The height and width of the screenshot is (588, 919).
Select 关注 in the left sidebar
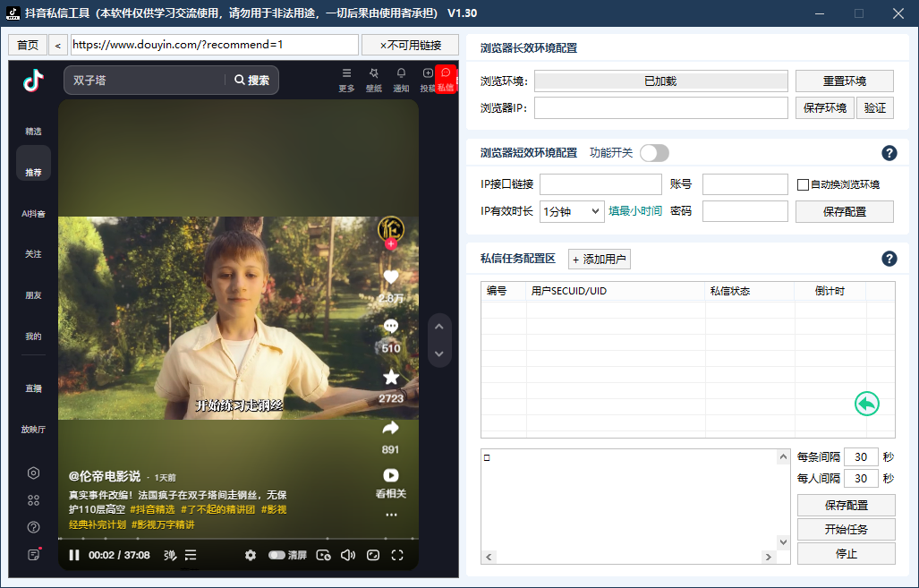[33, 254]
